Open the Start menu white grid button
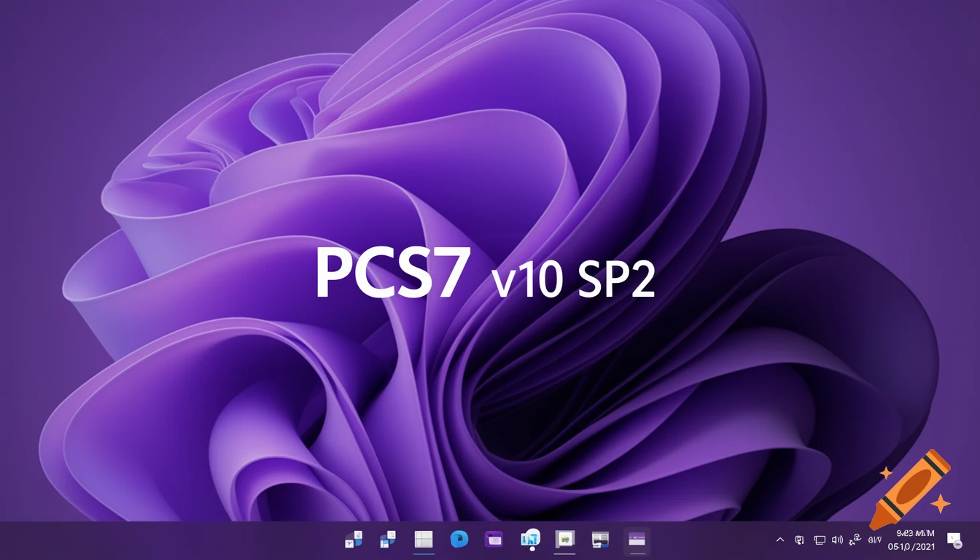 coord(424,540)
